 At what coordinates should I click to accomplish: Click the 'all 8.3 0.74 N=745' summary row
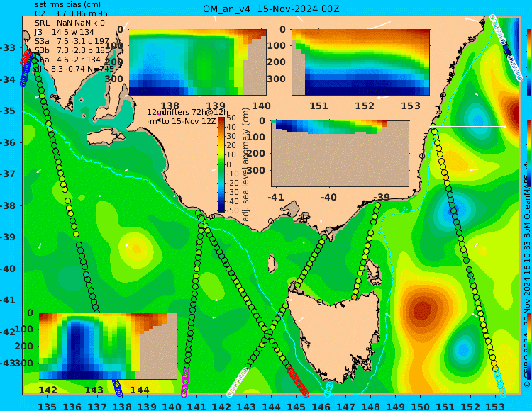coord(74,69)
